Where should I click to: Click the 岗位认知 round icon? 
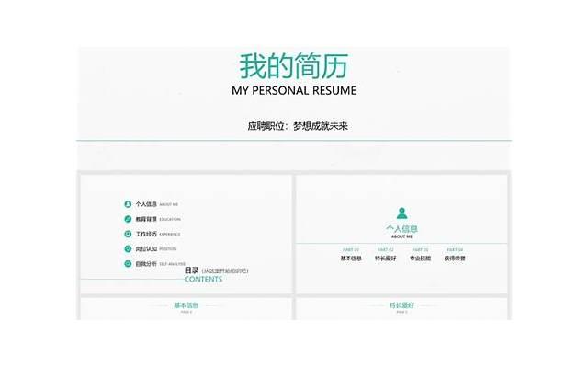pyautogui.click(x=128, y=248)
